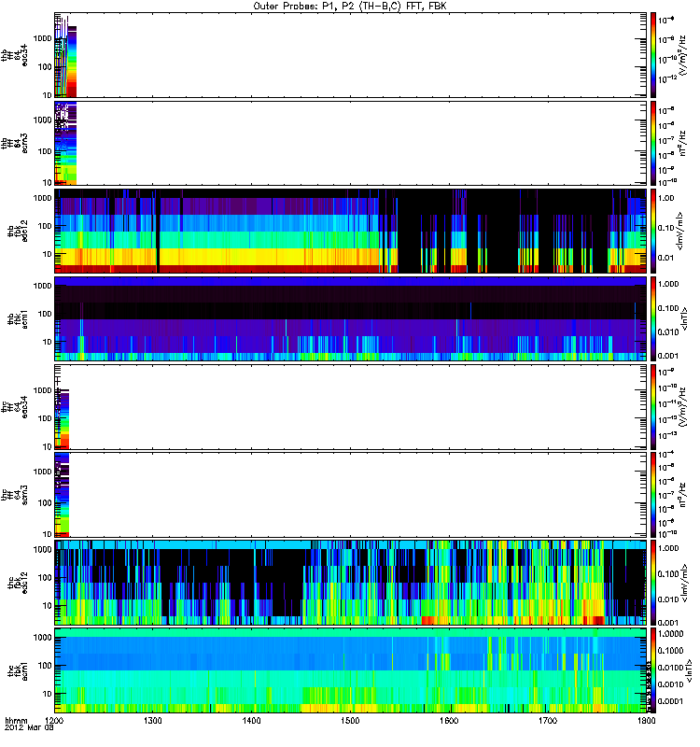Select the thb fff eac34 spectrogram panel

351,55
